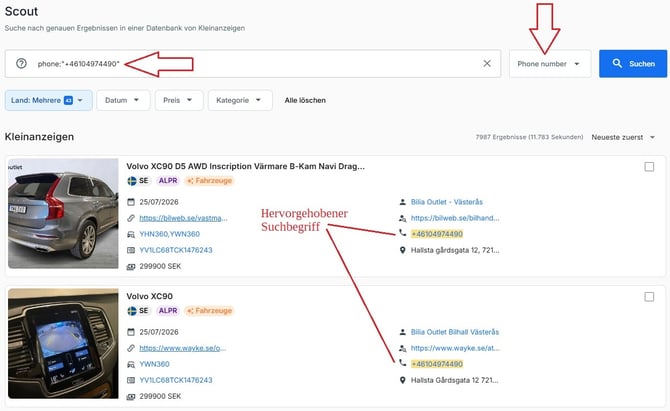This screenshot has height=411, width=670.
Task: Click the single YWN360 plate link
Action: [154, 364]
